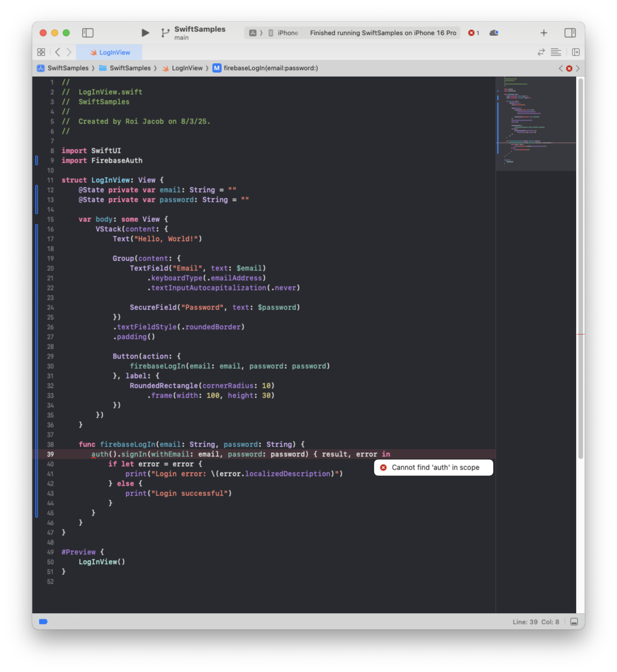Jump to previous issue arrow
617x672 pixels.
(561, 69)
